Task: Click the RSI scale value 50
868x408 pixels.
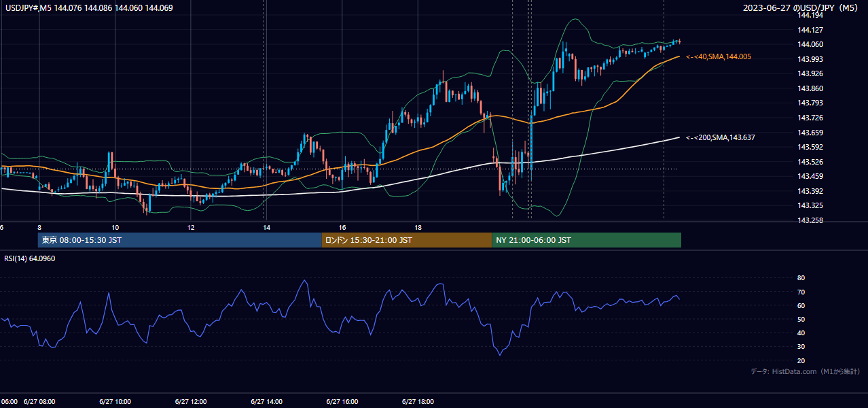Action: [x=801, y=319]
